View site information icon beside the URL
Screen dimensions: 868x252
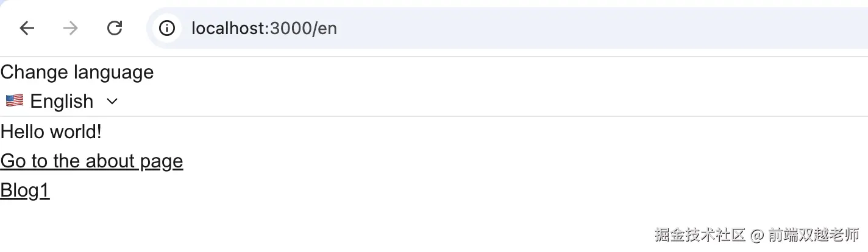pos(166,28)
